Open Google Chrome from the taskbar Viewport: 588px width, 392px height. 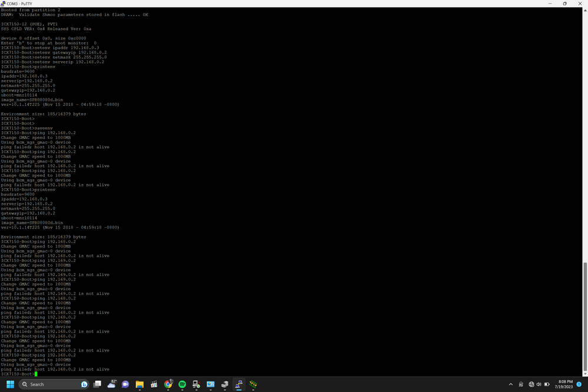(x=168, y=384)
